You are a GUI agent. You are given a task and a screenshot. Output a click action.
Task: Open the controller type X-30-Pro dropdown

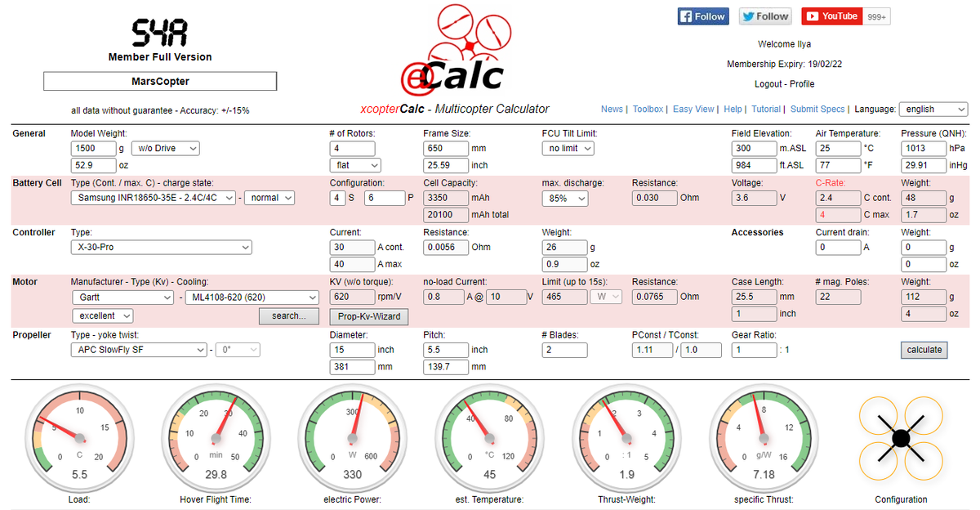pyautogui.click(x=162, y=248)
